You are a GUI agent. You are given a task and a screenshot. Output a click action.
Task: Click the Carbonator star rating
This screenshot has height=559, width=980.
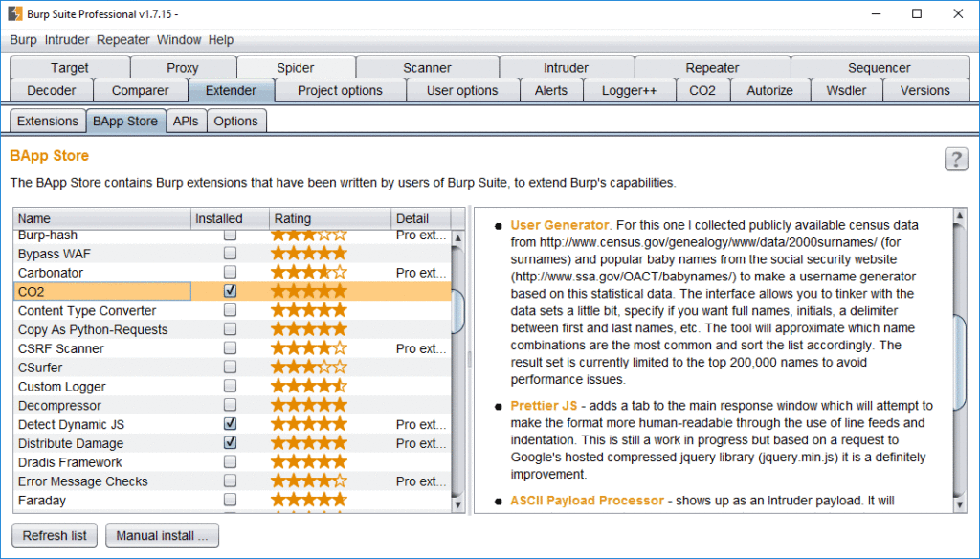click(309, 273)
